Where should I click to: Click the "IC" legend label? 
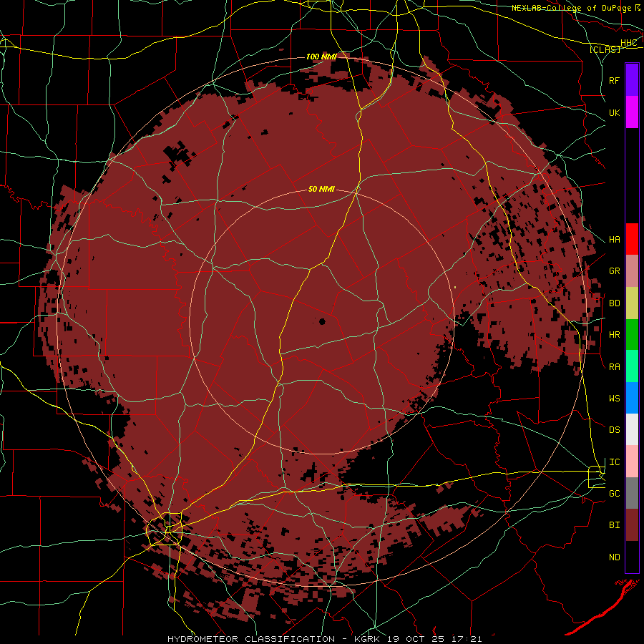click(x=614, y=462)
